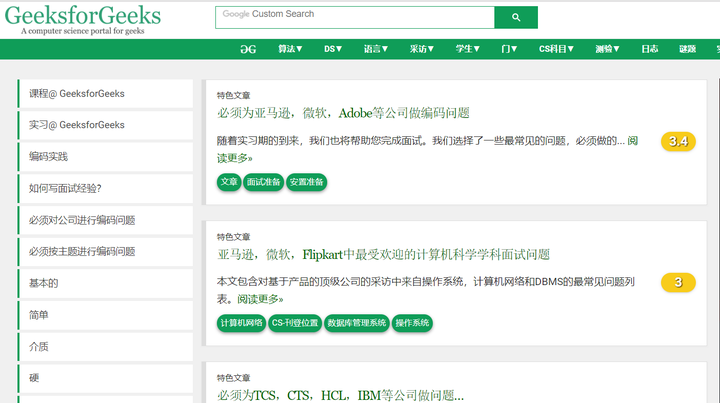Select 介质 difficulty in sidebar

pyautogui.click(x=105, y=347)
